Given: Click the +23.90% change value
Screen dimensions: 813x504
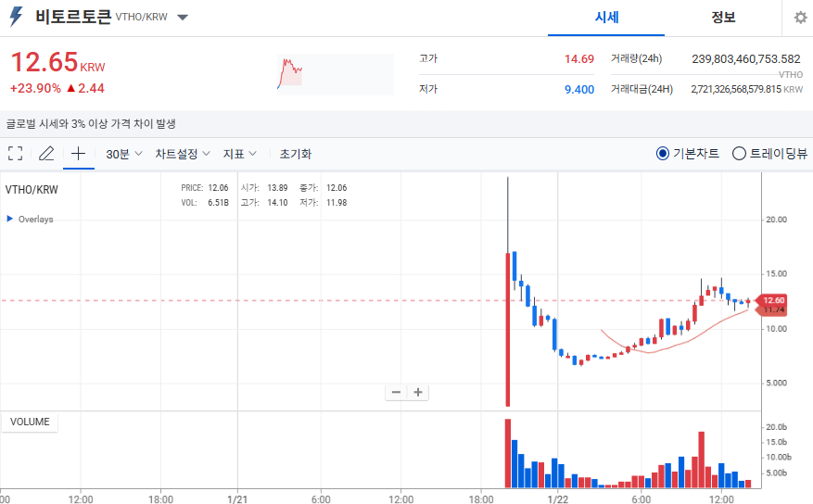Looking at the screenshot, I should (x=35, y=89).
